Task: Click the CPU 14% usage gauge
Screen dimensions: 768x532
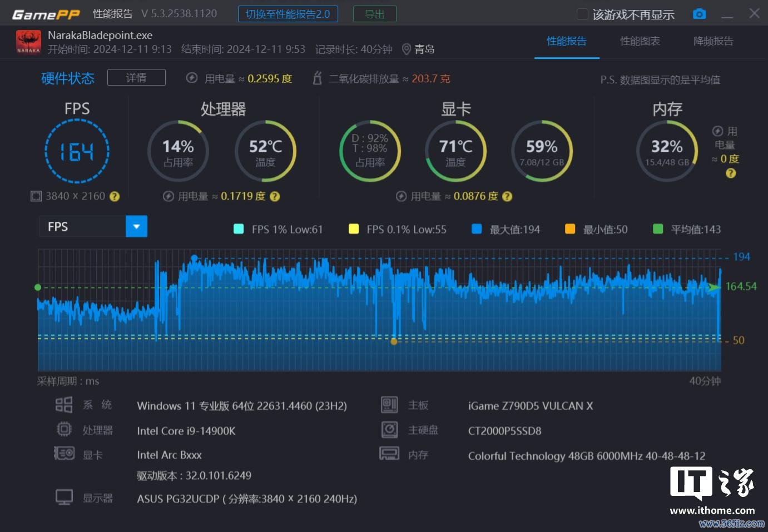Action: coord(178,151)
